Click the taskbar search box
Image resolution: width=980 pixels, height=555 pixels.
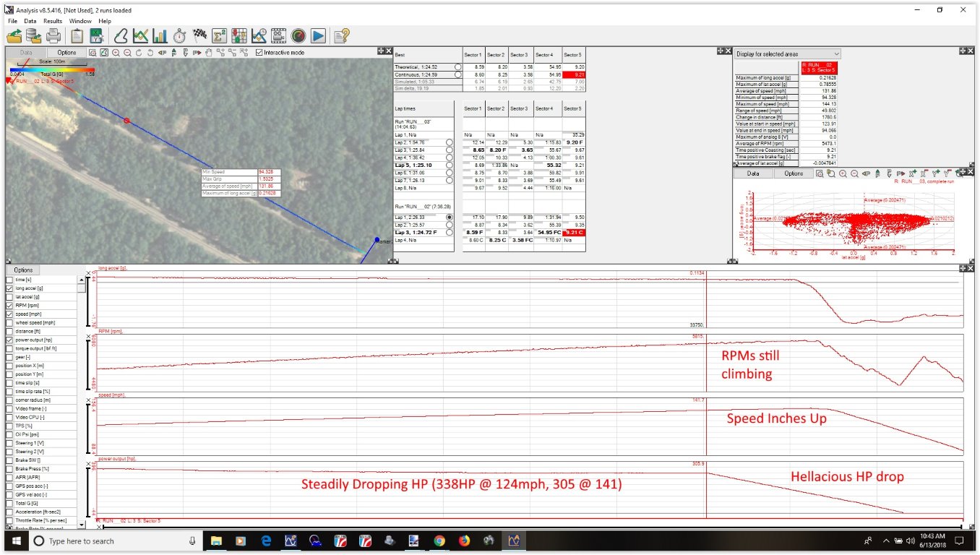116,541
